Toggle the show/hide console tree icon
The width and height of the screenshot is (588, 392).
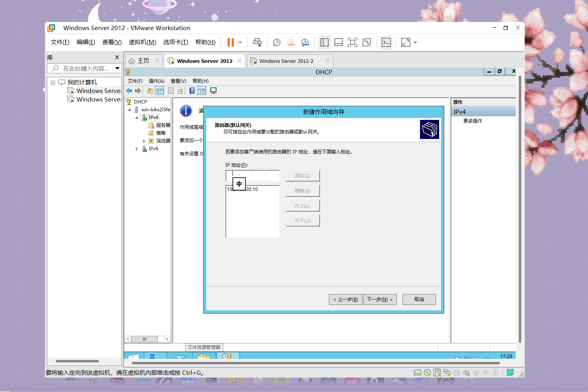pos(159,91)
